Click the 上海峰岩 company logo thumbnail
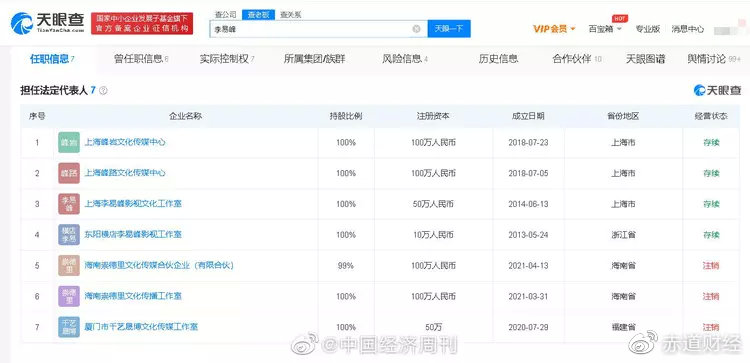The height and width of the screenshot is (363, 750). [69, 143]
